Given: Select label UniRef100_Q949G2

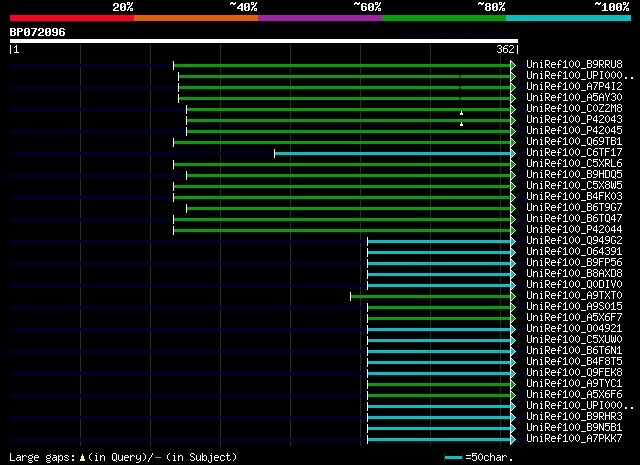Looking at the screenshot, I should 574,241.
